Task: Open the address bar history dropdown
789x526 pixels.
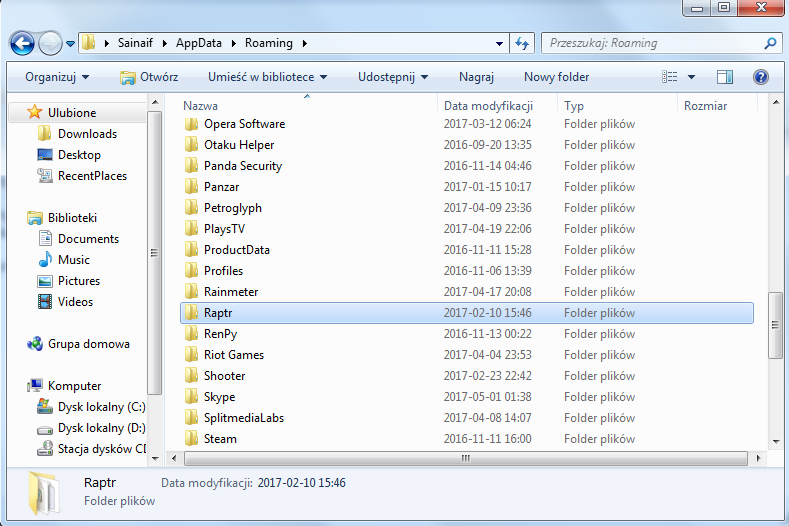Action: 499,44
